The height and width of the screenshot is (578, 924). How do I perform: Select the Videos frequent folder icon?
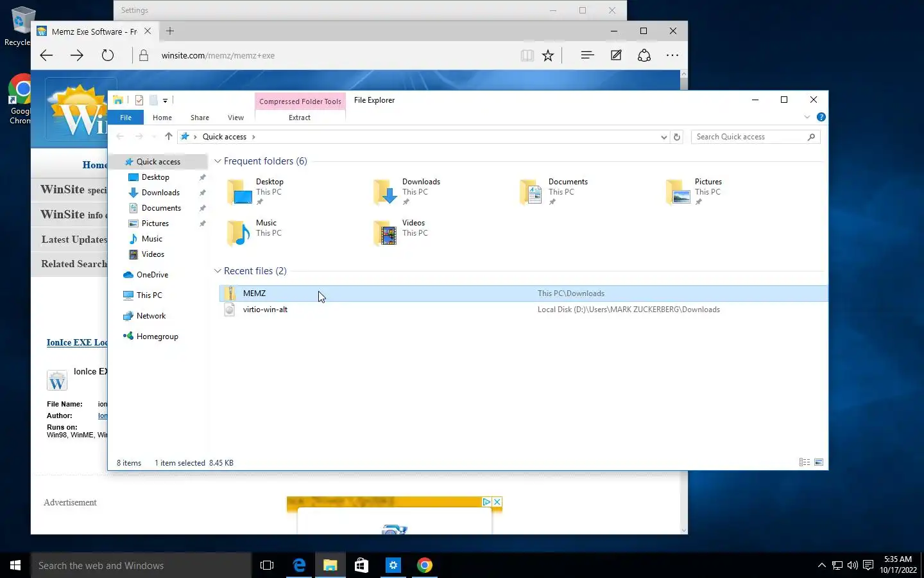click(386, 233)
